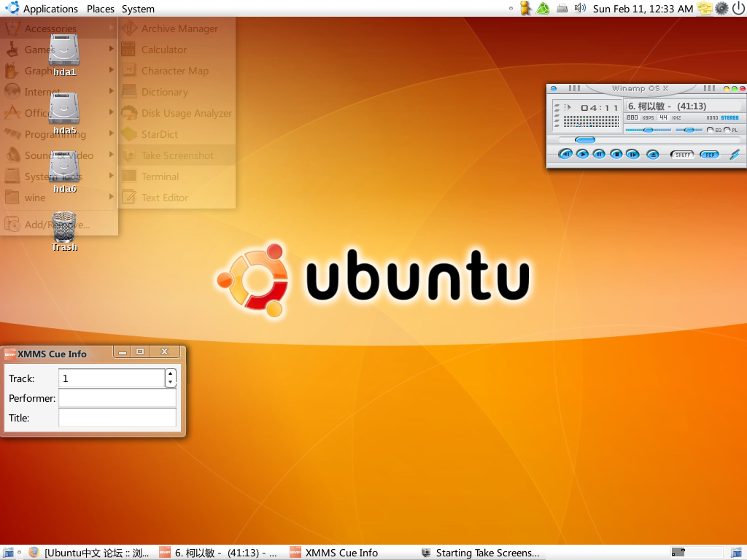Image resolution: width=747 pixels, height=560 pixels.
Task: Click the Winamp visualization spectrum area
Action: (x=591, y=122)
